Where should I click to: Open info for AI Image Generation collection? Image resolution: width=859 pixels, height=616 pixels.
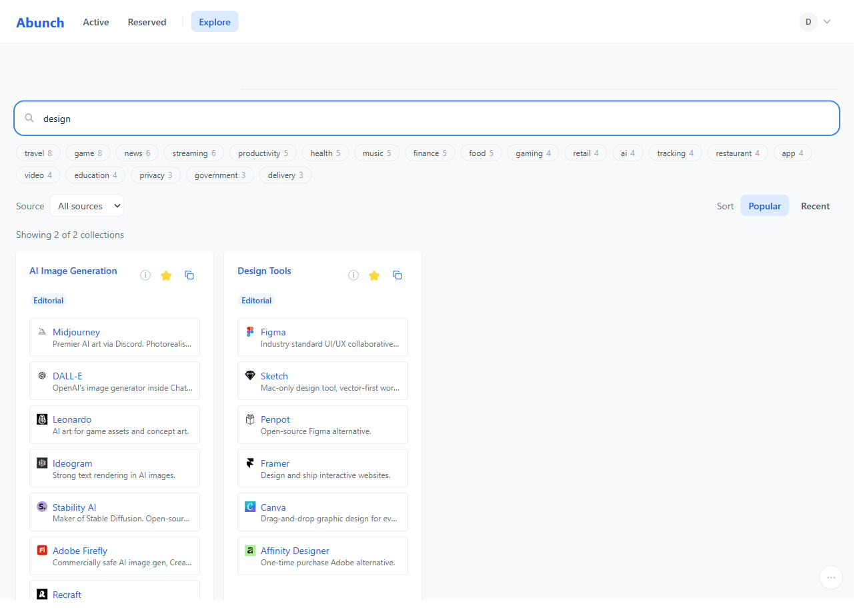(x=145, y=275)
